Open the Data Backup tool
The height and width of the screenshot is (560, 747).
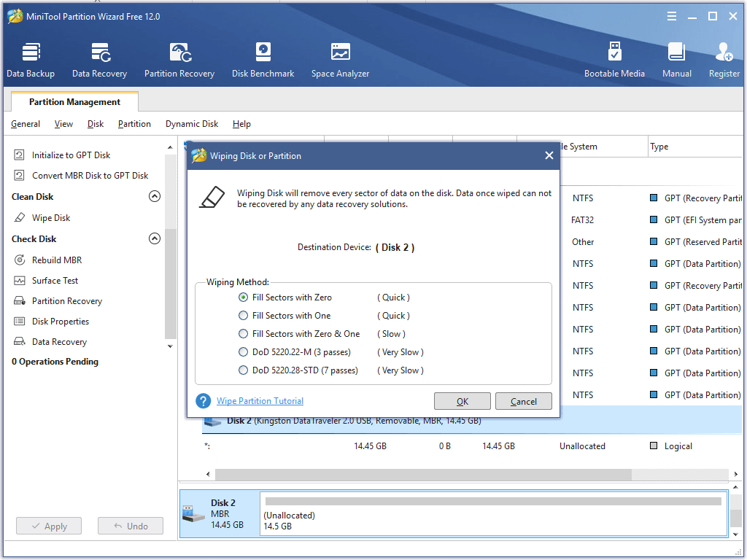(31, 60)
